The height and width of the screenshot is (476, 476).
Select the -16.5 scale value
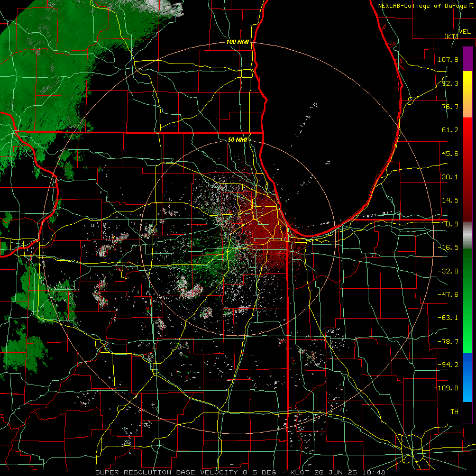coord(448,248)
